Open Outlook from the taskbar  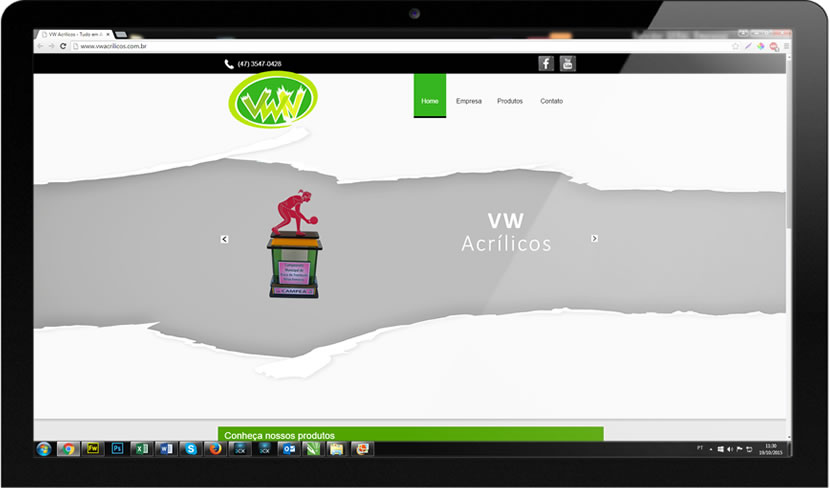click(x=288, y=449)
